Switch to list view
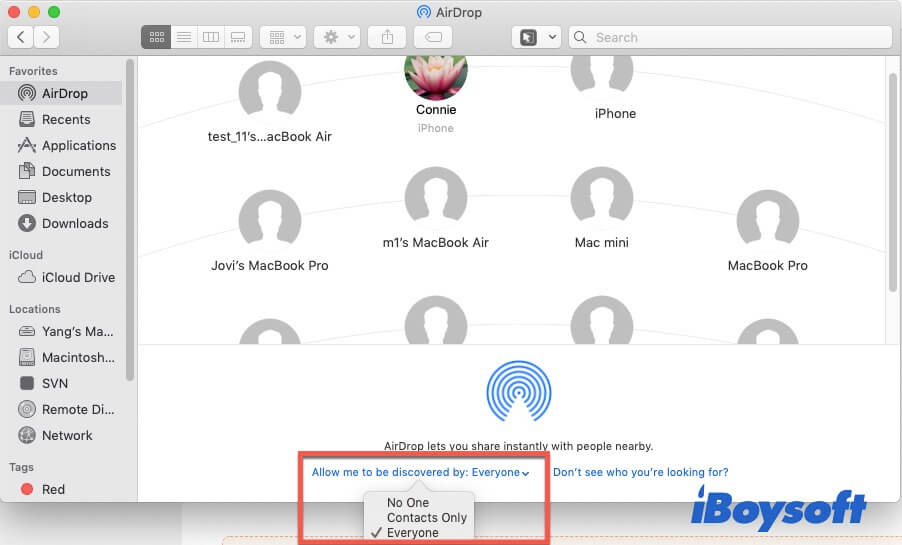 coord(184,37)
